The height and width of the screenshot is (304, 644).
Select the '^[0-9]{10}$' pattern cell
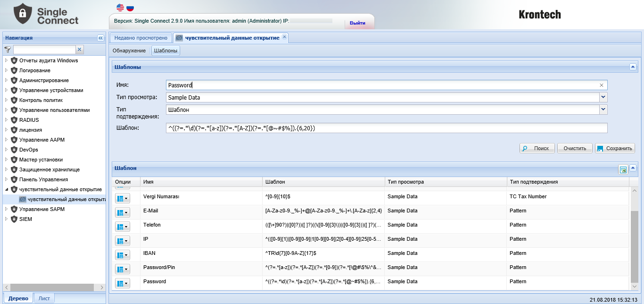(323, 199)
